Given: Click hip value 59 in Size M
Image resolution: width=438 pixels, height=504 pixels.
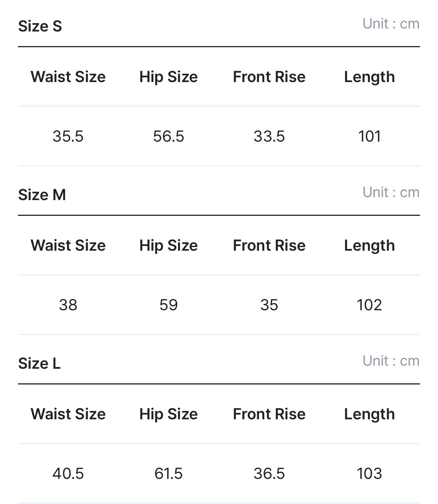Looking at the screenshot, I should tap(168, 305).
